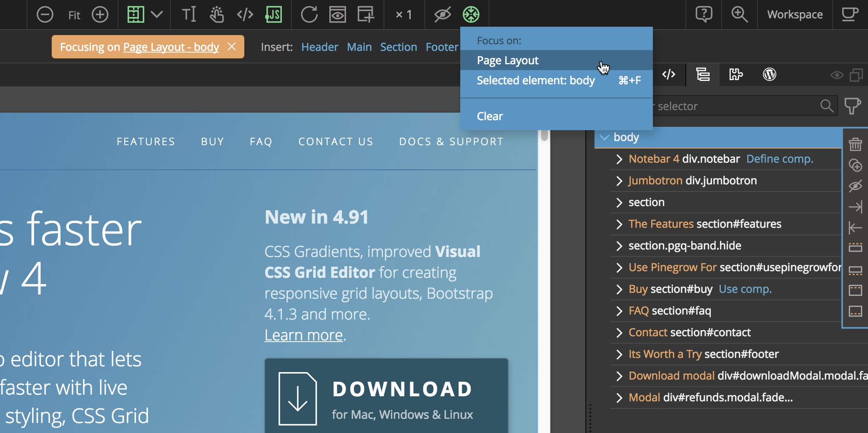Open the page view dropdown arrow
This screenshot has width=868, height=433.
(157, 15)
